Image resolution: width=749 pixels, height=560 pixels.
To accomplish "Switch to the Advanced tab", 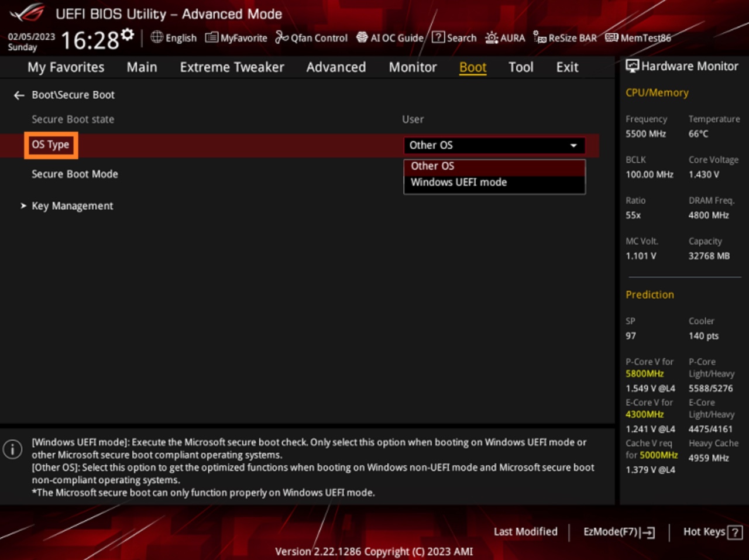I will pyautogui.click(x=336, y=67).
